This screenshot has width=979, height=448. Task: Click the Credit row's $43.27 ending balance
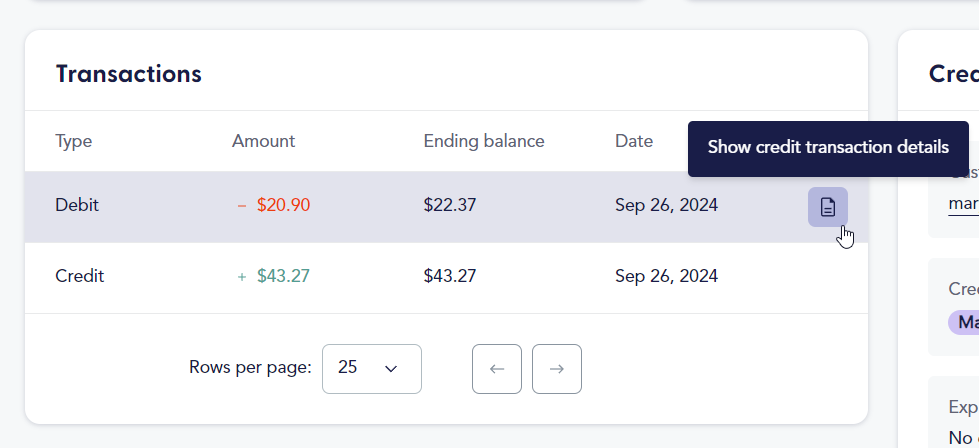(450, 276)
